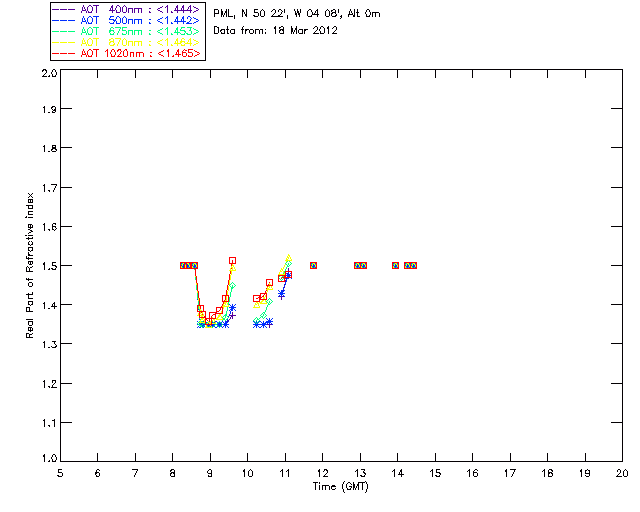
Task: Select legend entry 'AOT 675nm : <1.453>'
Action: tap(127, 31)
